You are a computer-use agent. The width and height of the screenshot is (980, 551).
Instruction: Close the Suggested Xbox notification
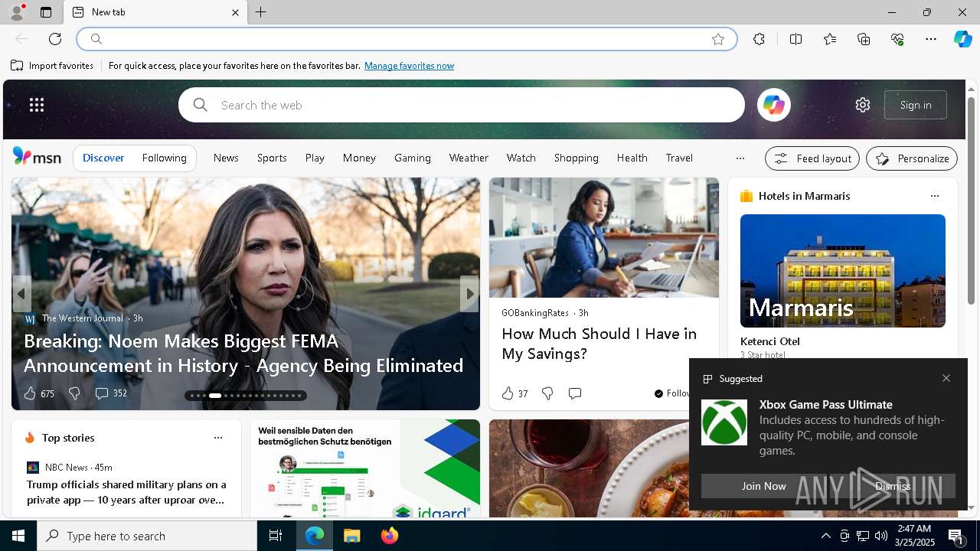click(x=946, y=378)
